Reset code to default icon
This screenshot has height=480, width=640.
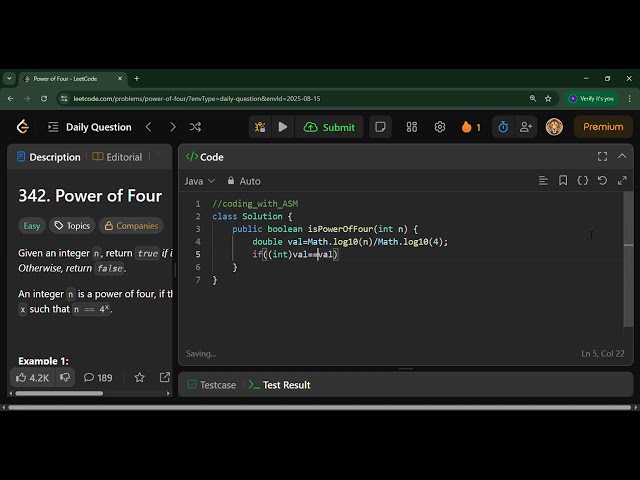pos(602,180)
